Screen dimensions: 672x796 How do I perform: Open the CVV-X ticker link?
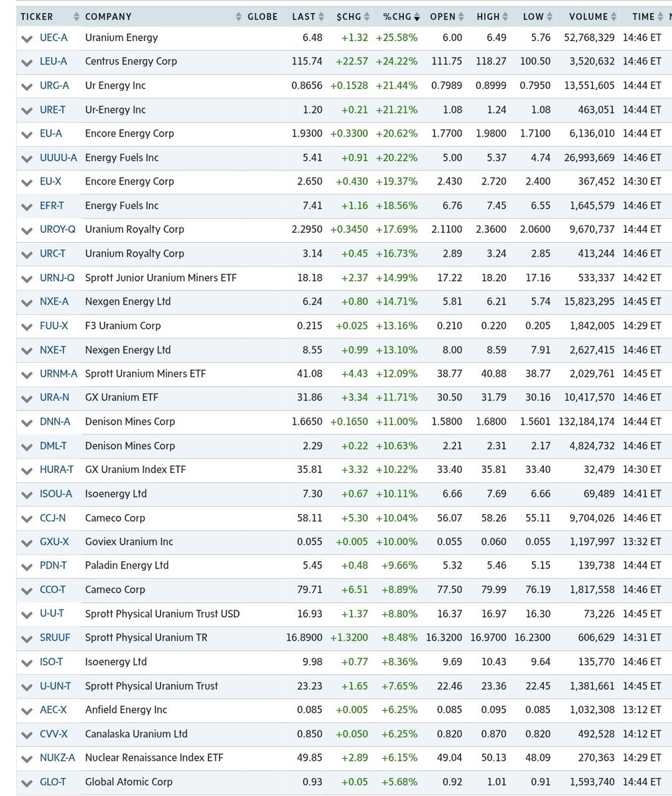click(54, 734)
